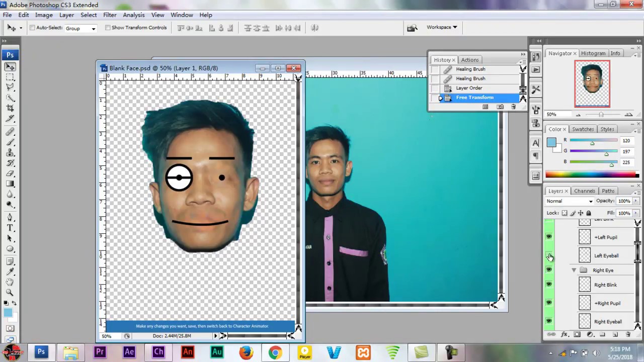The width and height of the screenshot is (644, 362).
Task: Hide the Right Eye group
Action: 549,270
